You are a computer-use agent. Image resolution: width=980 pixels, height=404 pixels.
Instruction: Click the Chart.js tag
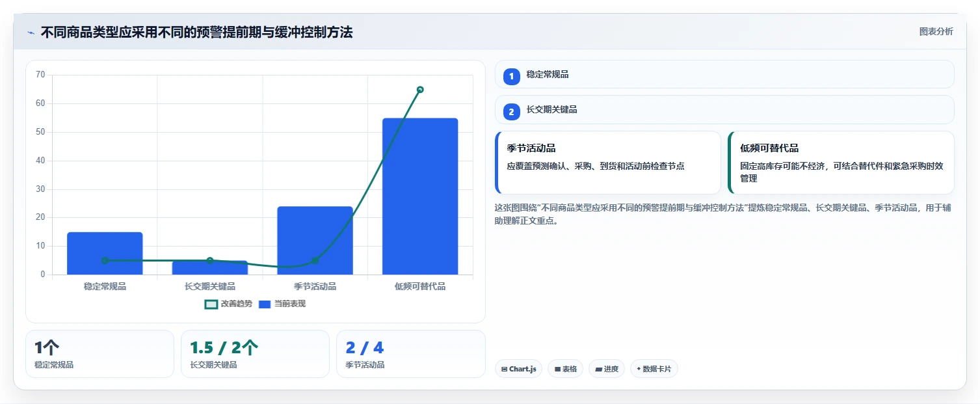518,369
